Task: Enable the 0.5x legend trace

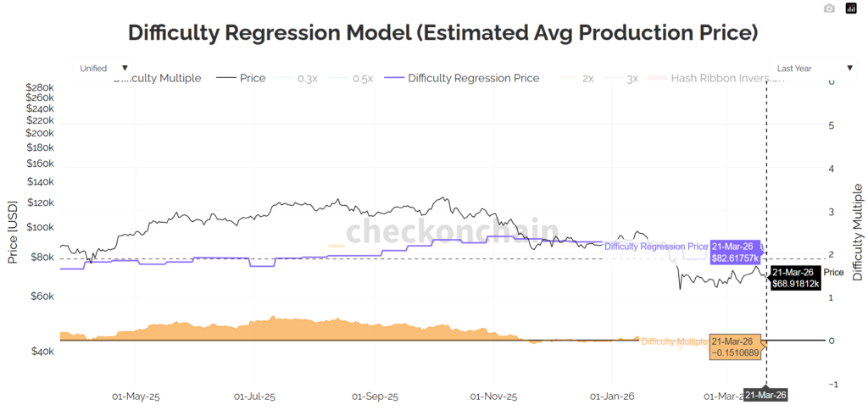Action: pos(362,78)
